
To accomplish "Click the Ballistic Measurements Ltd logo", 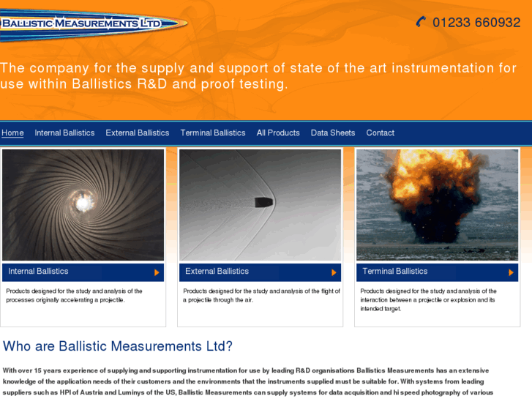I will pos(94,24).
